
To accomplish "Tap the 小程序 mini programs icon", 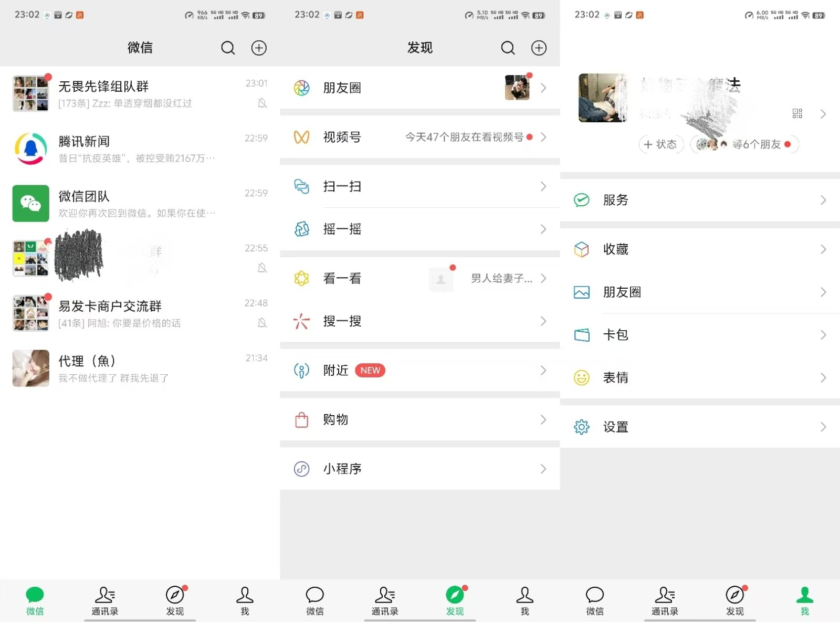I will (301, 469).
